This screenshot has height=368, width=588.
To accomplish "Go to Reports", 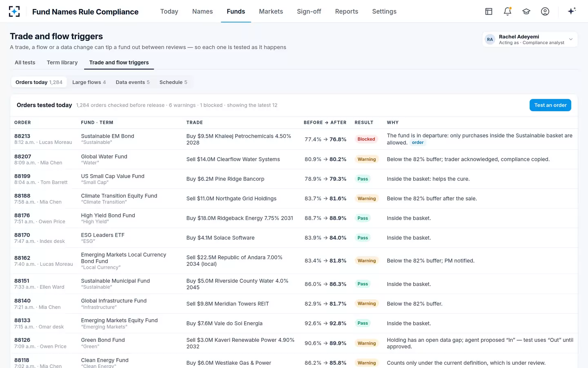I will pyautogui.click(x=347, y=11).
